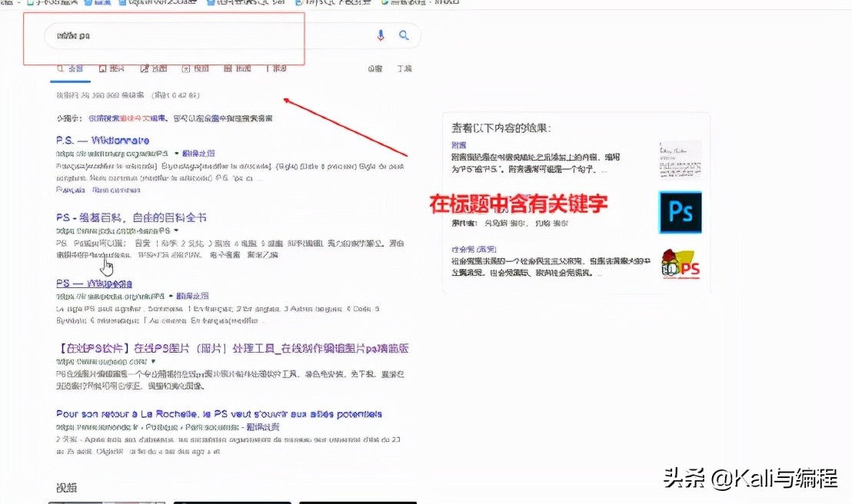Click the simplified-Chinese-only results tip link
This screenshot has width=852, height=504.
[x=128, y=118]
